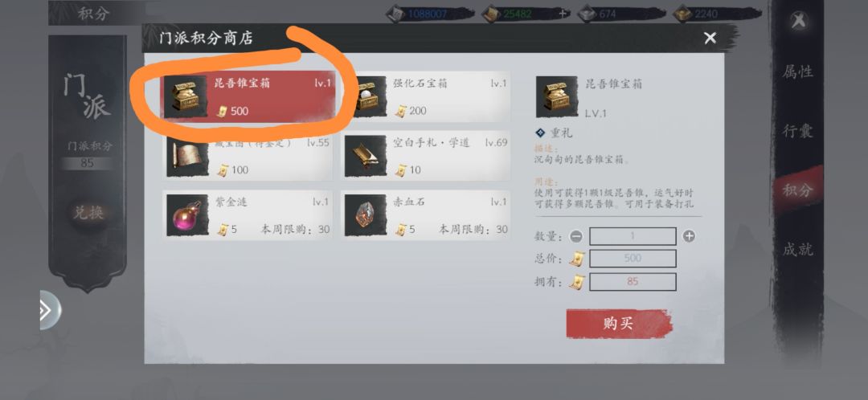This screenshot has width=868, height=400.
Task: Open the 属性 attributes tab
Action: coord(798,71)
